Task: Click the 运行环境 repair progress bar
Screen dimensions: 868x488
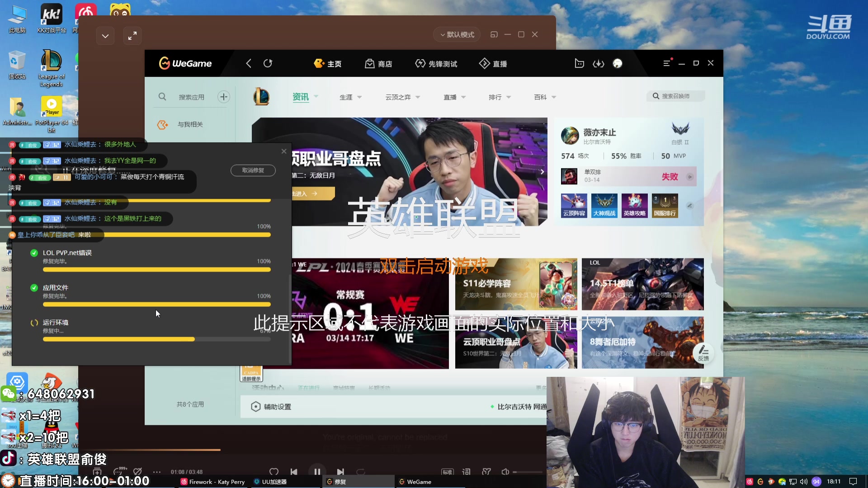Action: (157, 339)
